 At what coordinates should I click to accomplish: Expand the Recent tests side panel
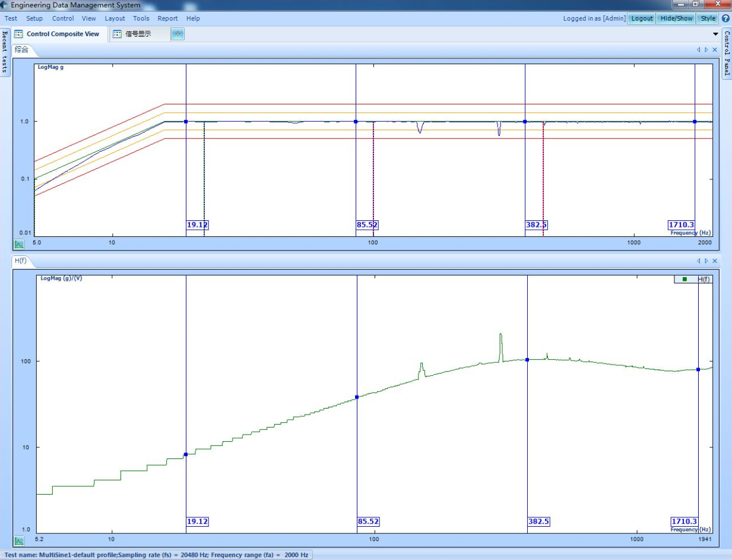[x=5, y=51]
